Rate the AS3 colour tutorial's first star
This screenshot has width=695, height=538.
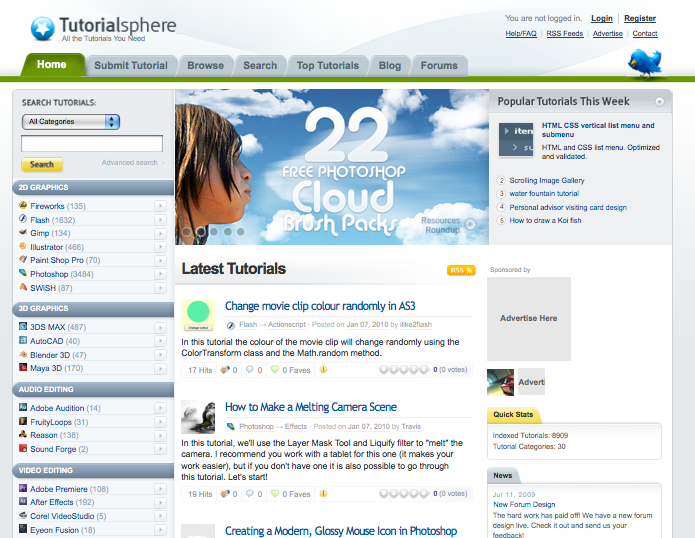pyautogui.click(x=384, y=370)
